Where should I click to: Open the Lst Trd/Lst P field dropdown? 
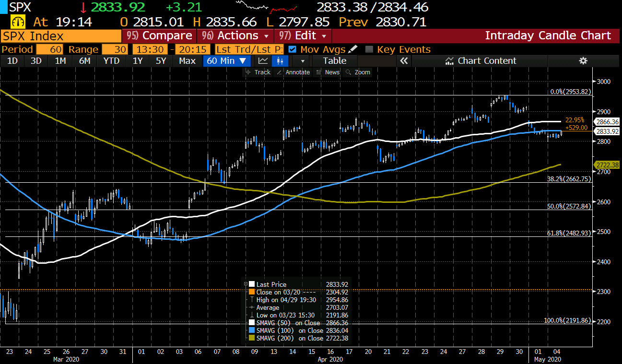(249, 49)
